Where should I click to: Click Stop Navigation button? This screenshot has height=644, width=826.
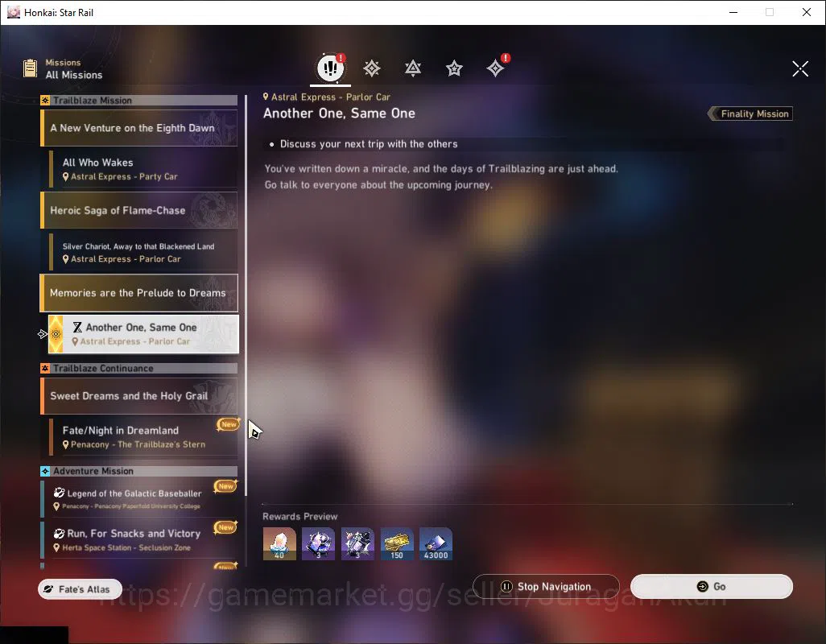click(546, 586)
